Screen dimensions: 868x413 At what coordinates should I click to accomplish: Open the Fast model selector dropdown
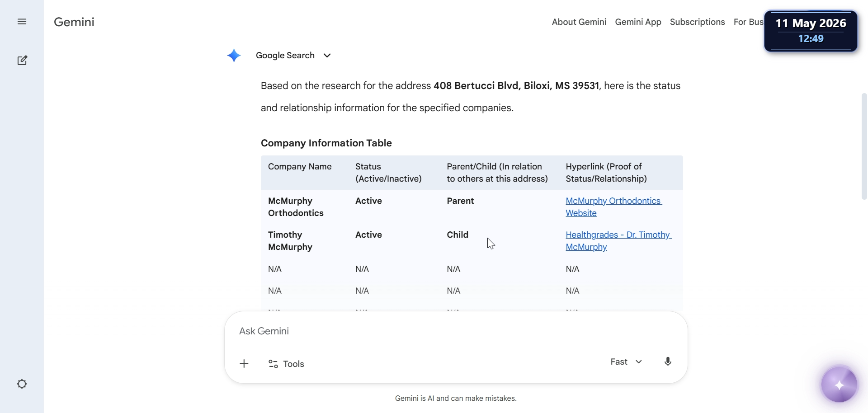click(626, 362)
